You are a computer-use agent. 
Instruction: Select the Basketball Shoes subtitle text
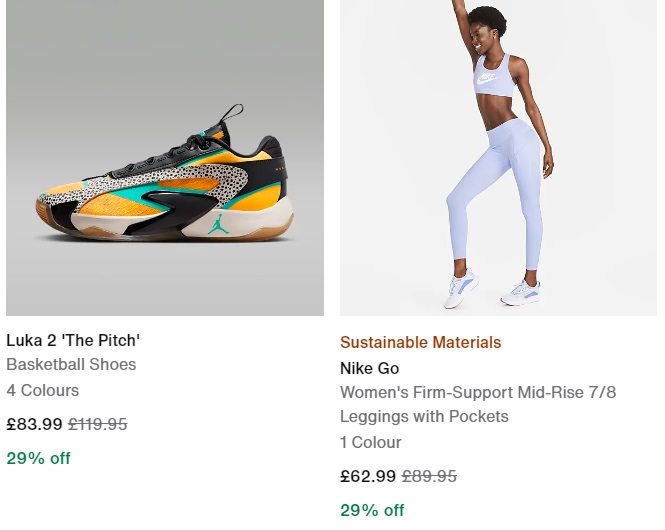[x=71, y=365]
